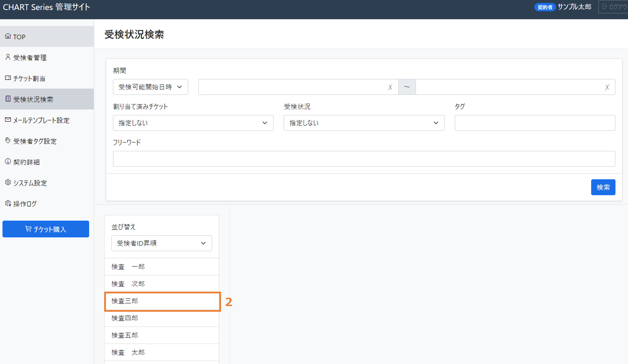Select 検査 一郎 in the list
628x364 pixels.
pos(162,267)
